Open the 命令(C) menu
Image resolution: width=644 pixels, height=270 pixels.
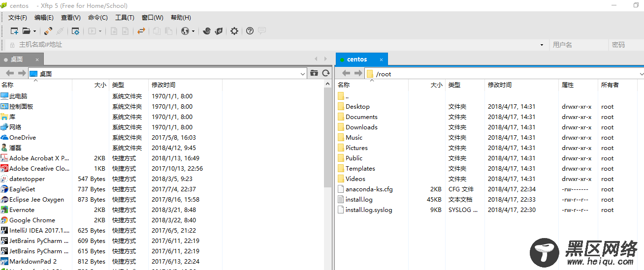pyautogui.click(x=97, y=18)
